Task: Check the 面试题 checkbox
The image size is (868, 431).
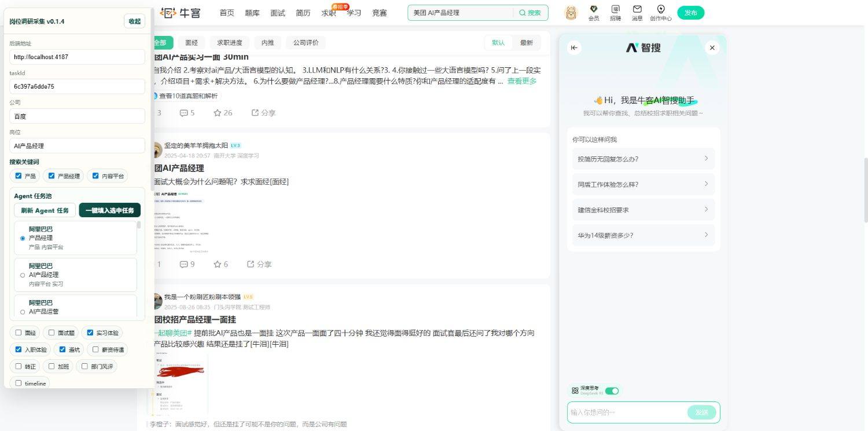Action: (52, 333)
